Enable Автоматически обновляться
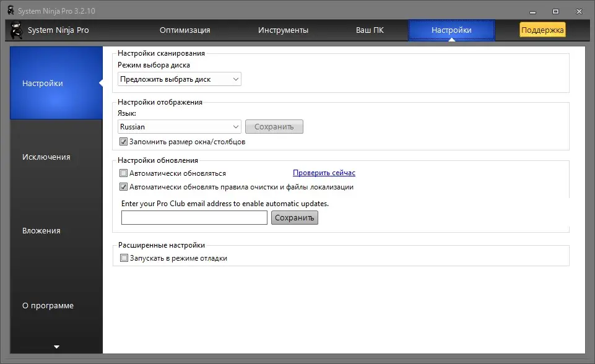 coord(123,173)
